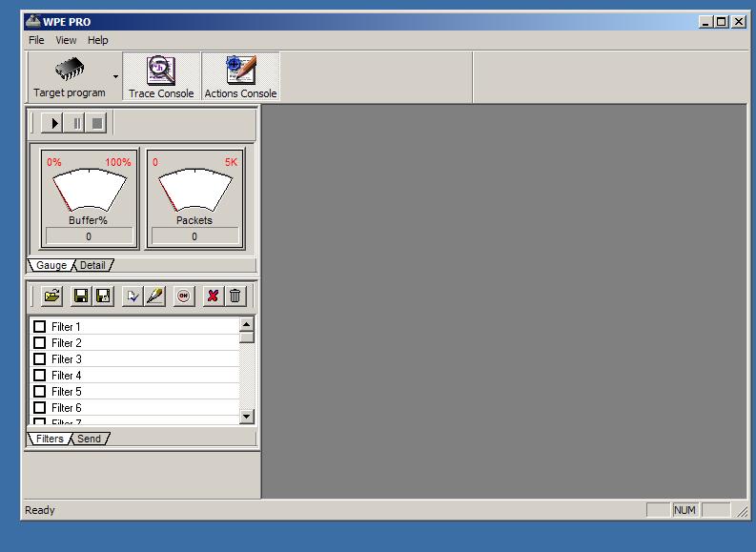Viewport: 756px width, 552px height.
Task: Switch to the Detail tab
Action: coord(92,265)
